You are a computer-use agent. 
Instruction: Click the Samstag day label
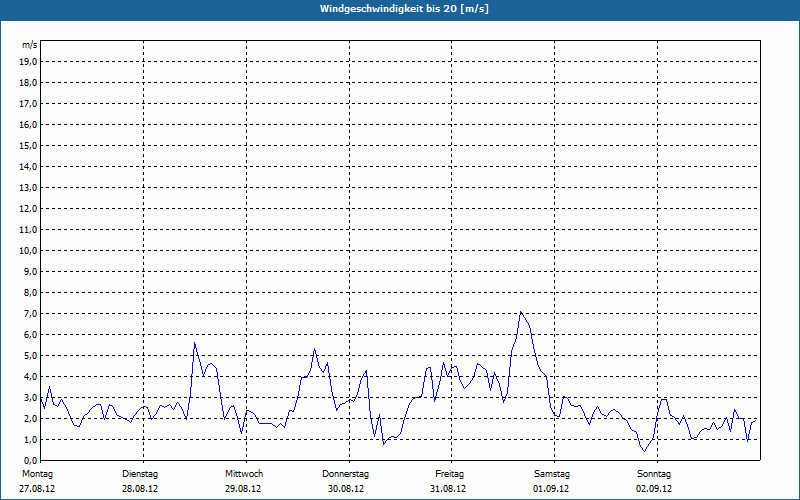[x=552, y=474]
